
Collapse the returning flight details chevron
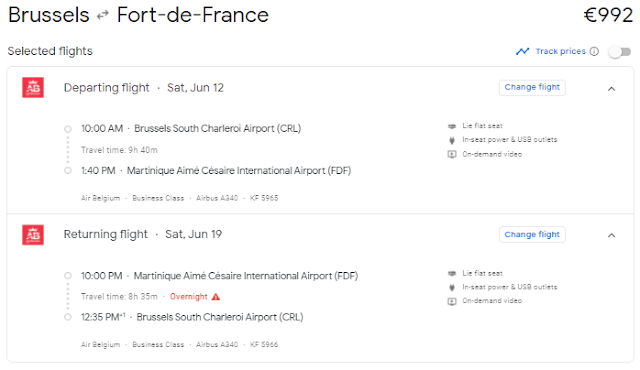(611, 235)
